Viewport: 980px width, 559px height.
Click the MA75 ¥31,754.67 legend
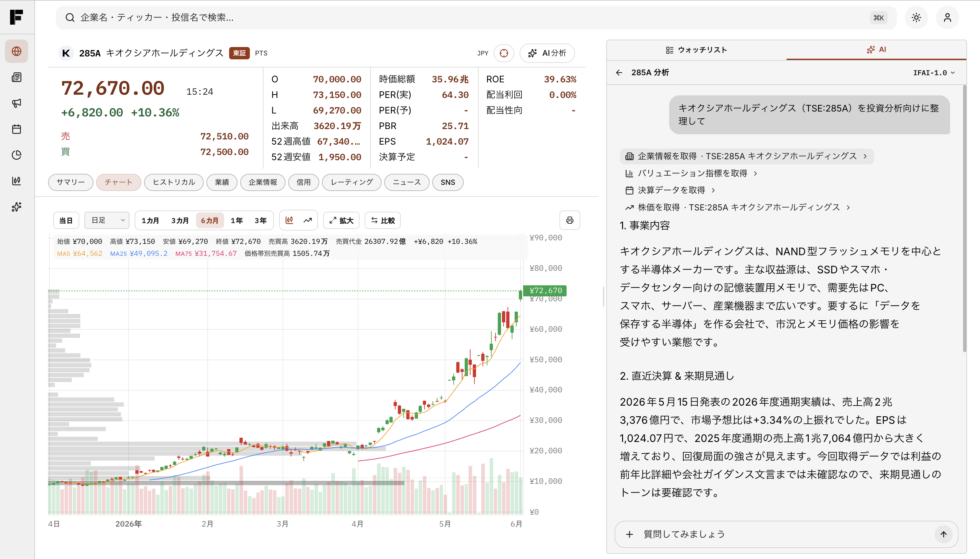pyautogui.click(x=206, y=253)
